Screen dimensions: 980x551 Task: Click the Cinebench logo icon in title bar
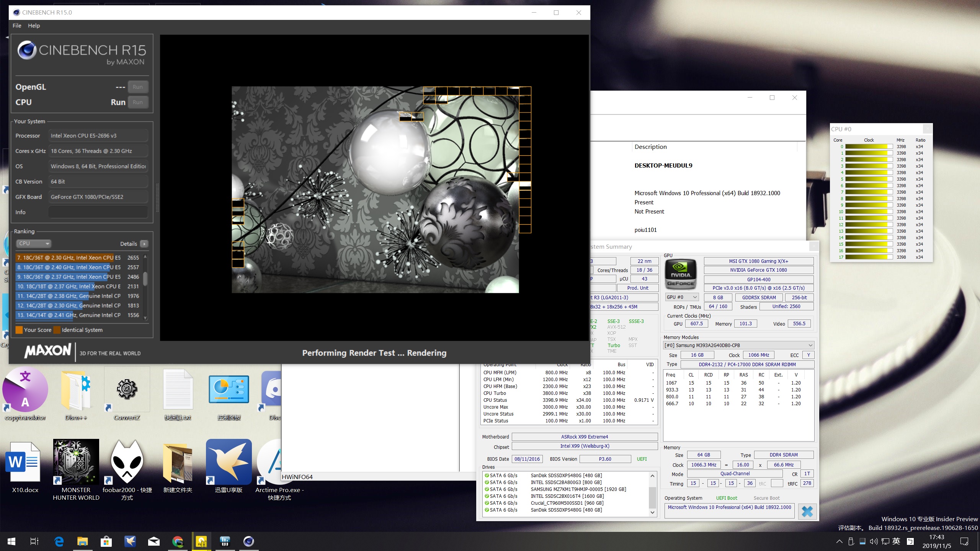coord(16,12)
